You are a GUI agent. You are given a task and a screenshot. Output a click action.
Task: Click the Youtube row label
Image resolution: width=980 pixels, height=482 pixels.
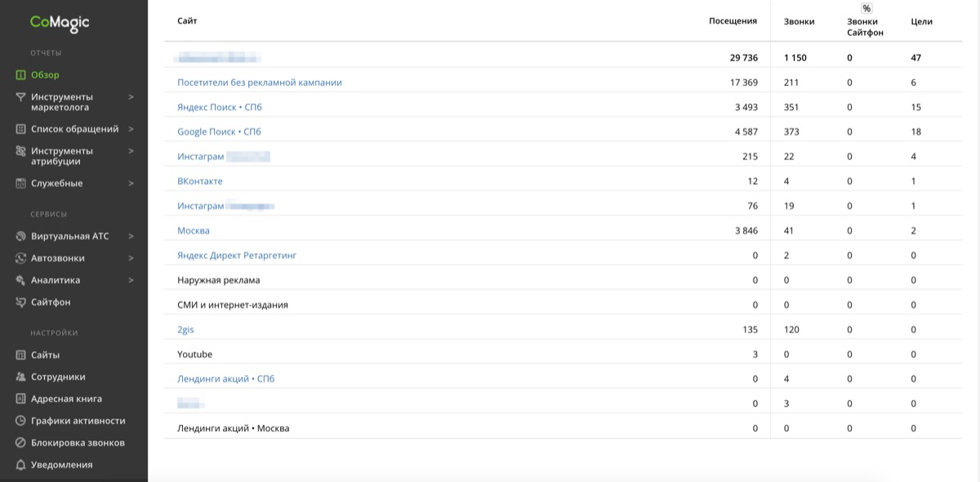[x=194, y=355]
